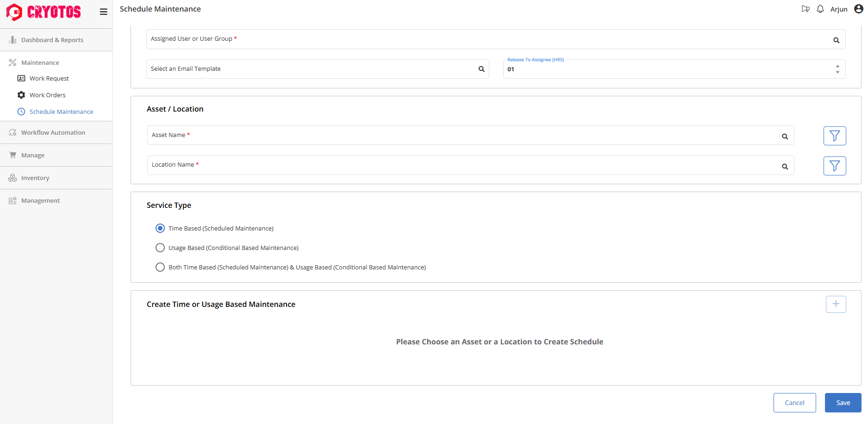The height and width of the screenshot is (424, 868).
Task: Select Time Based scheduled maintenance option
Action: [x=160, y=228]
